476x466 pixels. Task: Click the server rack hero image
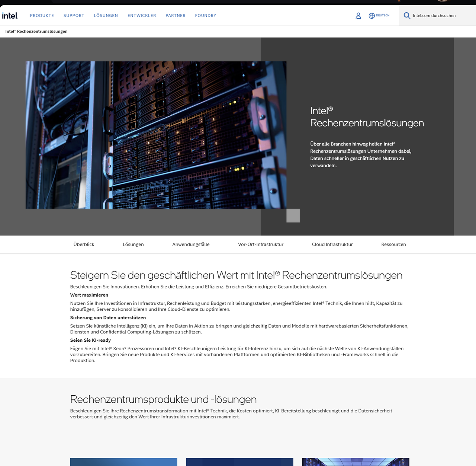pos(156,135)
